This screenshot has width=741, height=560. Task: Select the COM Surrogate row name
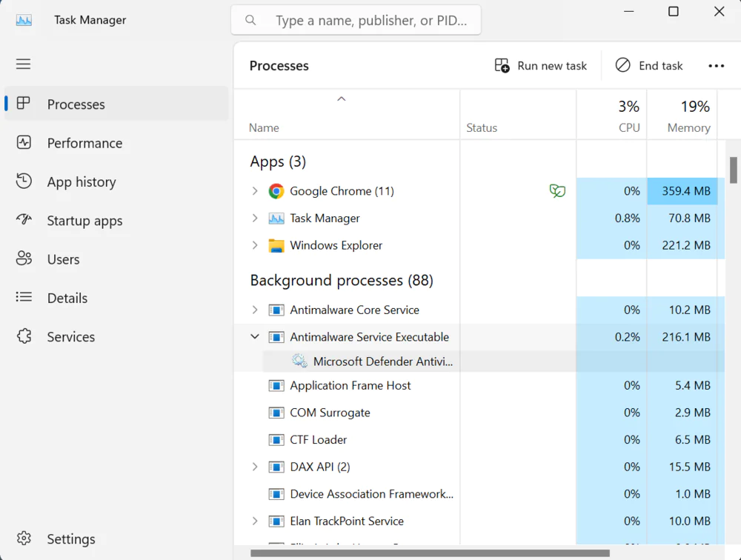click(330, 413)
